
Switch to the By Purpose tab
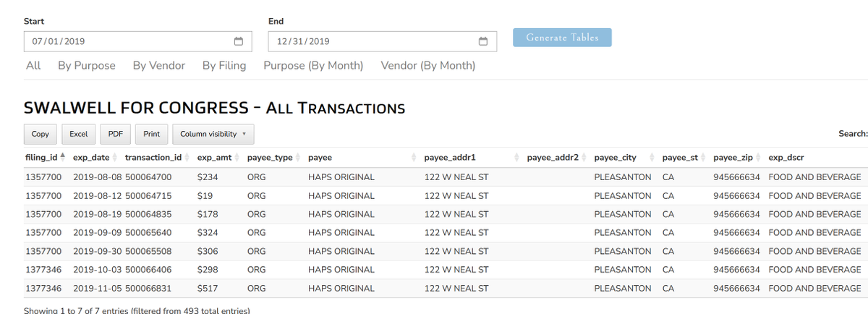pyautogui.click(x=87, y=65)
